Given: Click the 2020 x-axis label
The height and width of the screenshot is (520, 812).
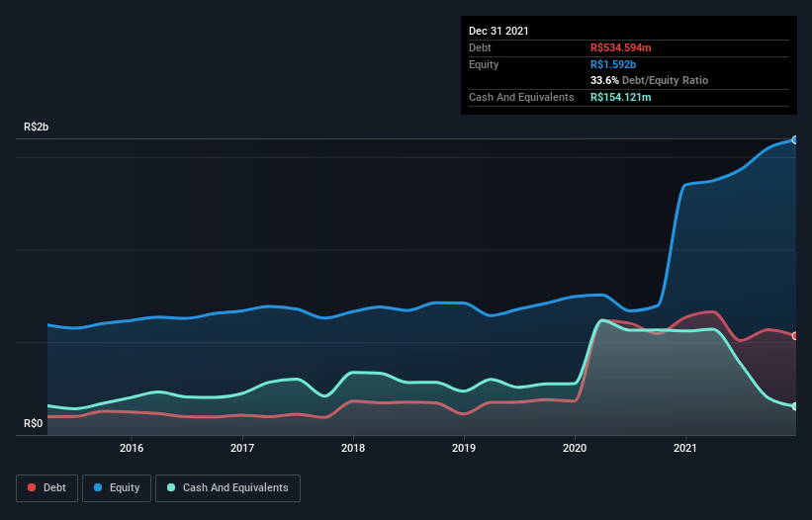Looking at the screenshot, I should [x=575, y=448].
